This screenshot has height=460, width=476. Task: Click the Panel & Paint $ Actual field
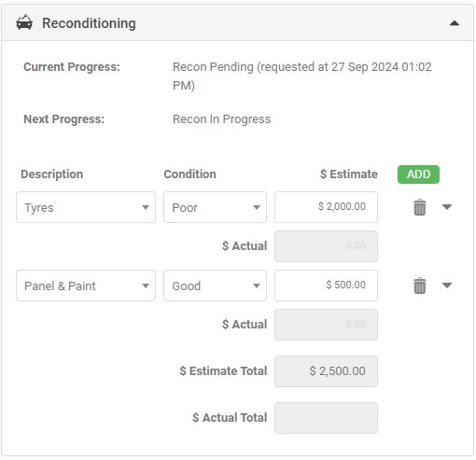(x=326, y=325)
